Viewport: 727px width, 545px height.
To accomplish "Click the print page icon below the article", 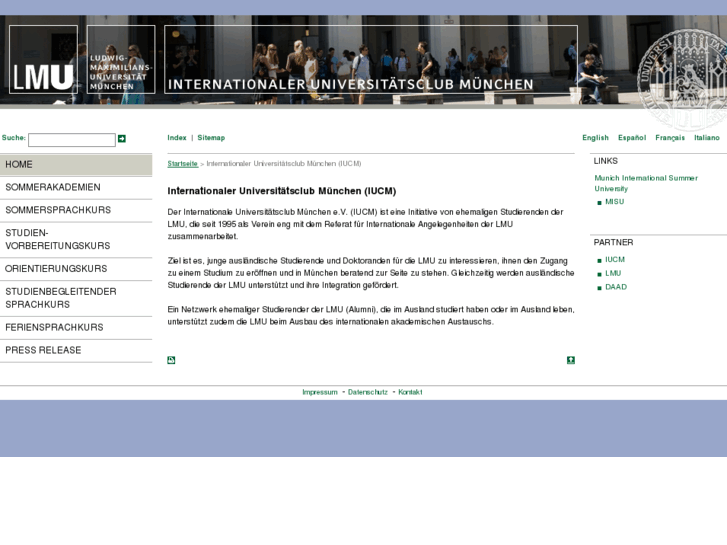I will 171,360.
